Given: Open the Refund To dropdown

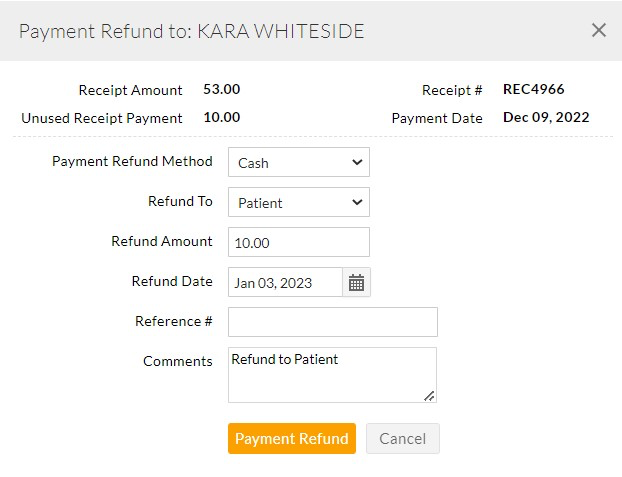Looking at the screenshot, I should pos(299,202).
